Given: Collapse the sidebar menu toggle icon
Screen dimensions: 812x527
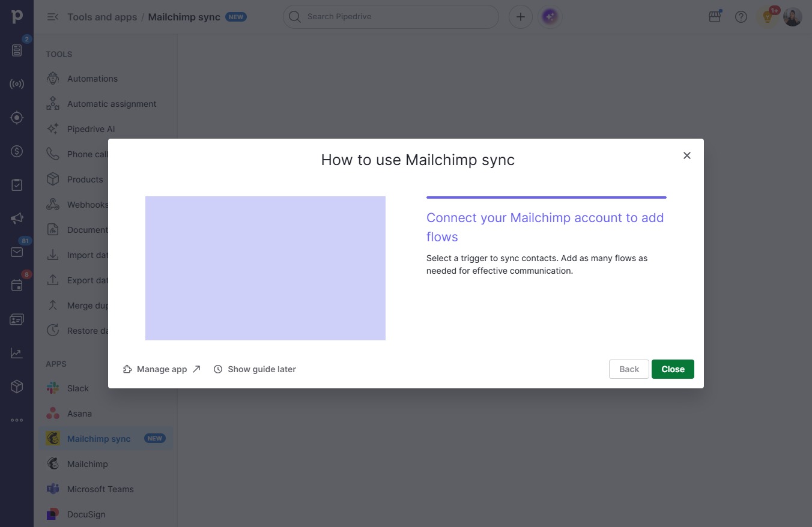Looking at the screenshot, I should (52, 17).
